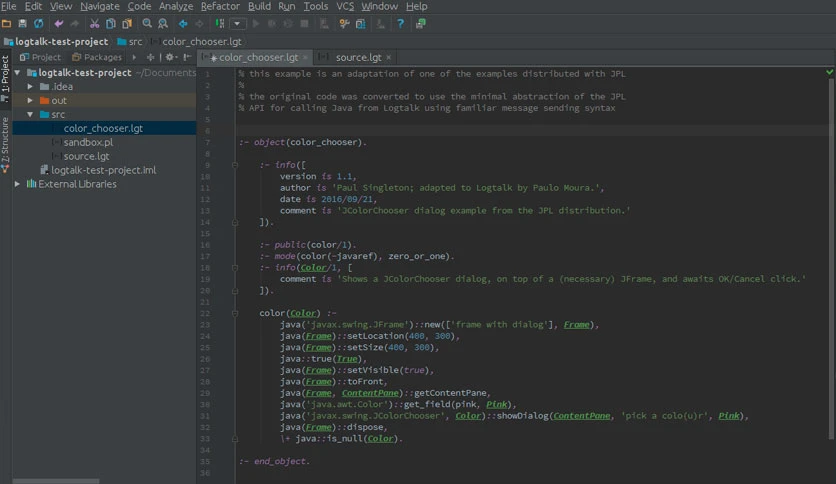This screenshot has width=836, height=484.
Task: Click the project panel horizontal scrollbar
Action: 56,481
